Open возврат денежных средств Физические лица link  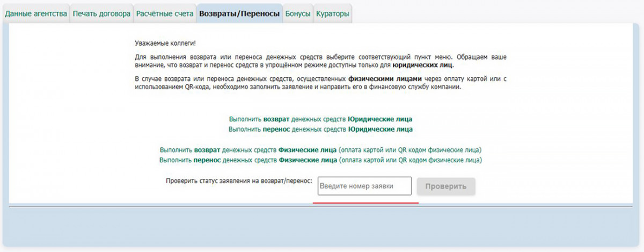(x=320, y=149)
